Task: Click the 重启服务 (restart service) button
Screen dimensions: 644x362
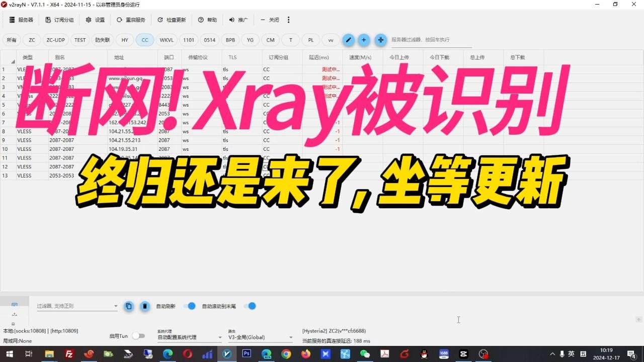Action: point(131,20)
